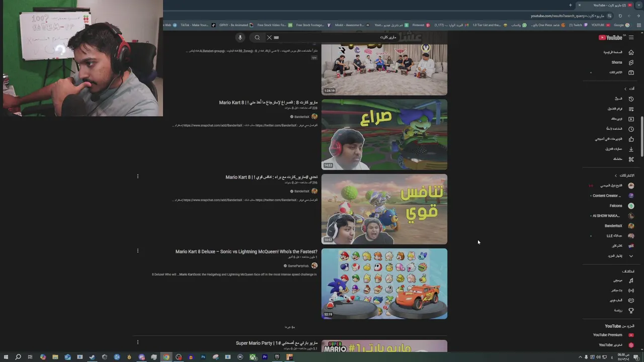
Task: Open YouTube Premium in the sidebar
Action: 613,335
